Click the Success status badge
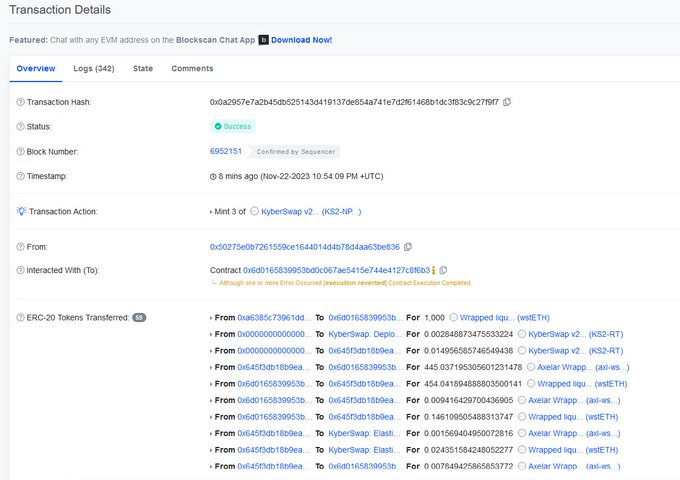The width and height of the screenshot is (680, 480). (233, 126)
